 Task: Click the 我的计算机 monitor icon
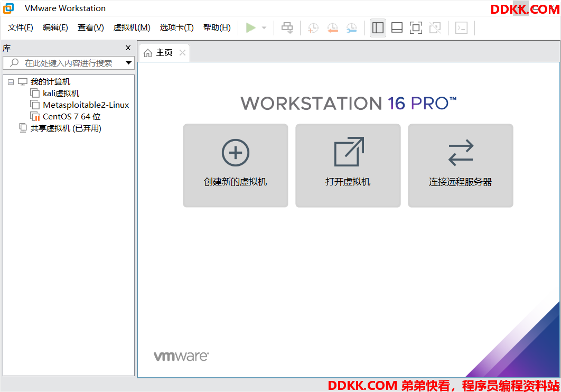point(23,82)
